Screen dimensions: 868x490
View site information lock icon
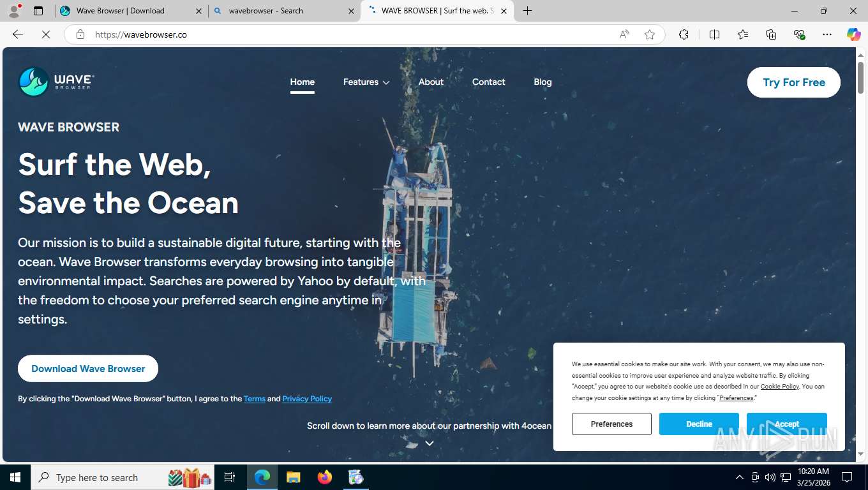click(x=80, y=34)
